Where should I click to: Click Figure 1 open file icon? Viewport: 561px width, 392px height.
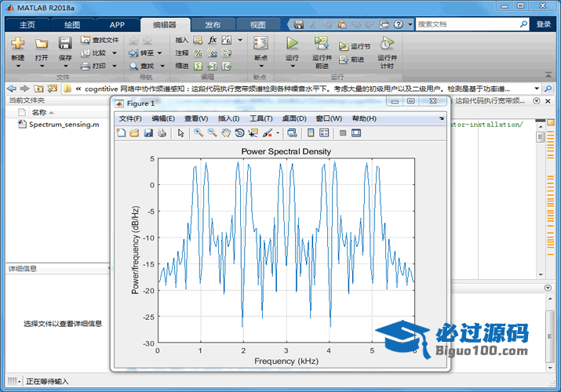[x=134, y=133]
